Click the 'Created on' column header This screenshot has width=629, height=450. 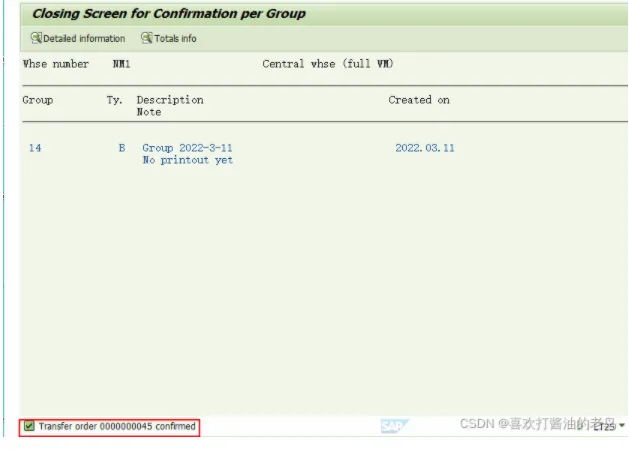click(419, 100)
